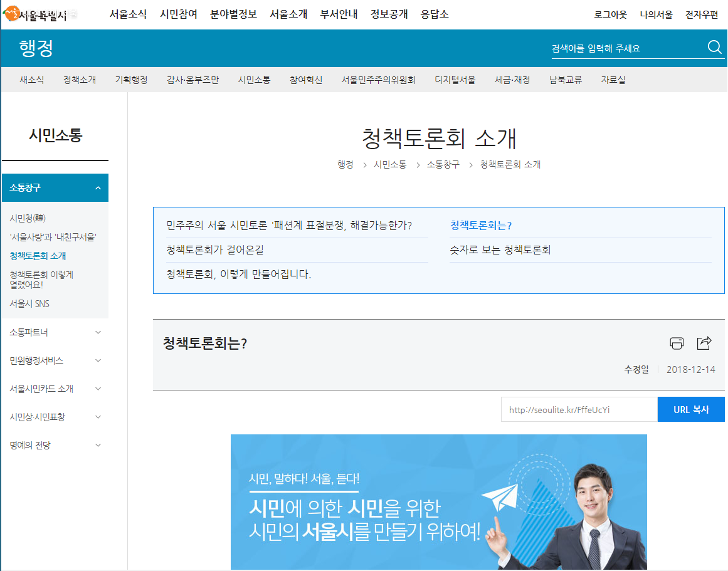Click the share icon

[704, 343]
